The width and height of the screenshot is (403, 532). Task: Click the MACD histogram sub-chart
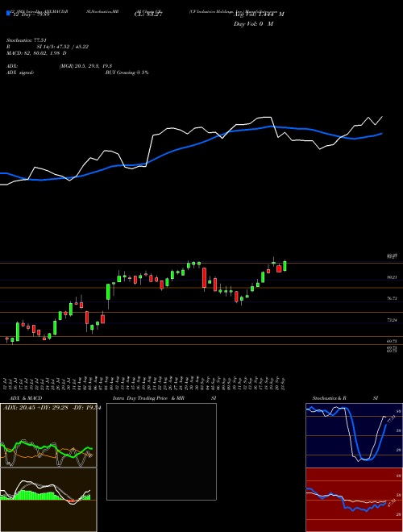tap(48, 500)
